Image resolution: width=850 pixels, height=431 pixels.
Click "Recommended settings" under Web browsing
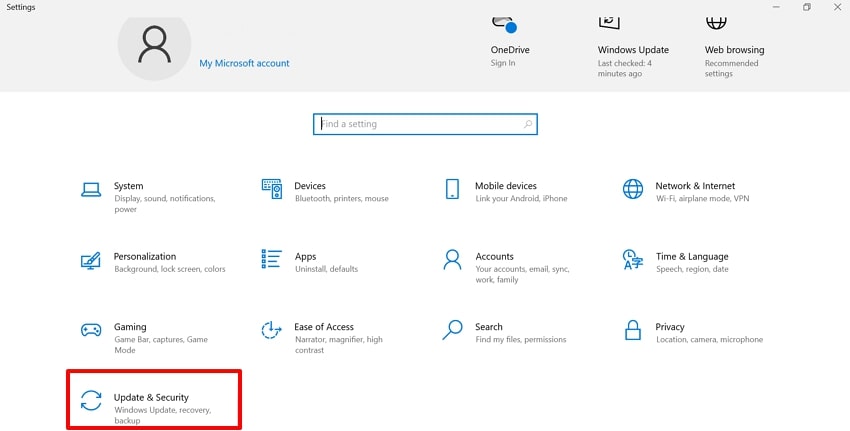[731, 68]
